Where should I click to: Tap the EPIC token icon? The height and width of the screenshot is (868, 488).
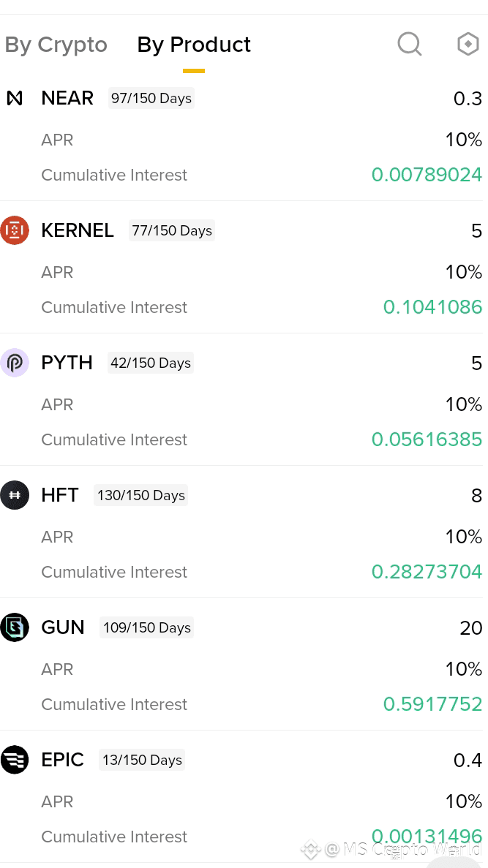click(x=15, y=760)
